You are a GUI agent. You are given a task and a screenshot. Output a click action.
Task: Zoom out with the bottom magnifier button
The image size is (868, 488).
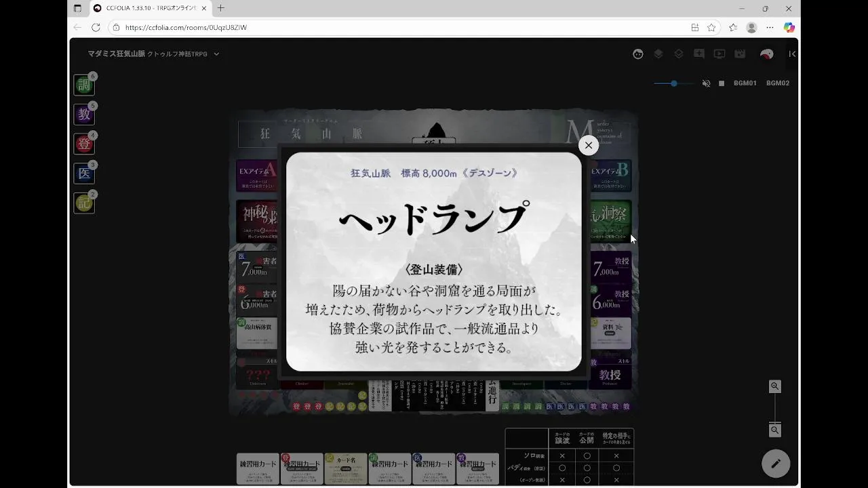775,430
